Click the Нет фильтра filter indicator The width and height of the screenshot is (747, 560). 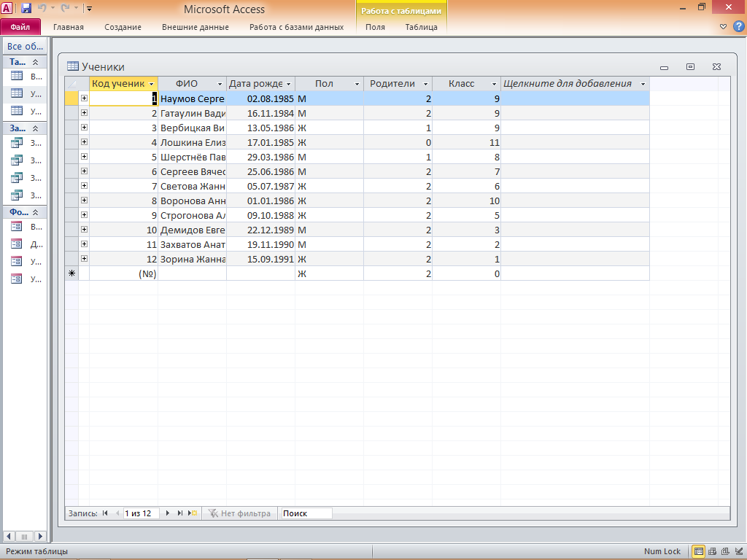click(x=239, y=513)
